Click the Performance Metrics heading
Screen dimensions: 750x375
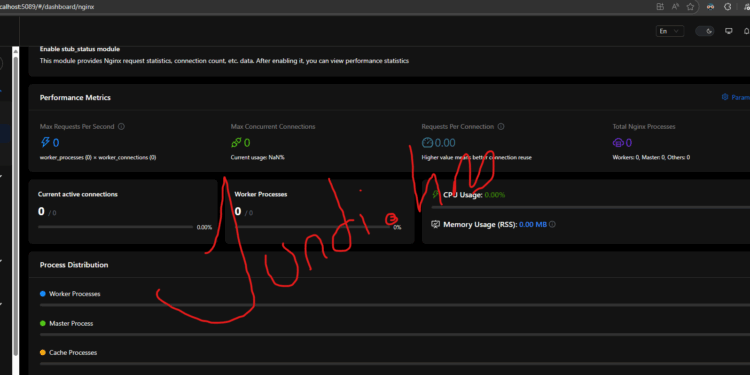click(x=75, y=97)
